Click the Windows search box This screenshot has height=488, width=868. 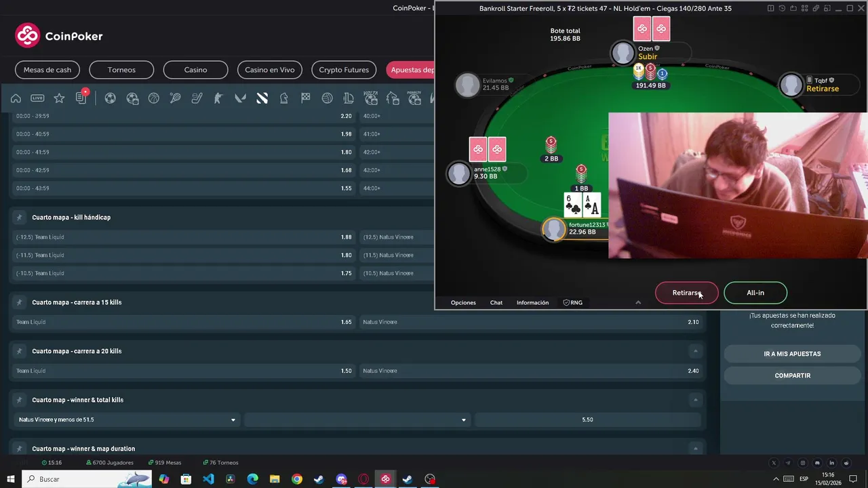(x=86, y=479)
